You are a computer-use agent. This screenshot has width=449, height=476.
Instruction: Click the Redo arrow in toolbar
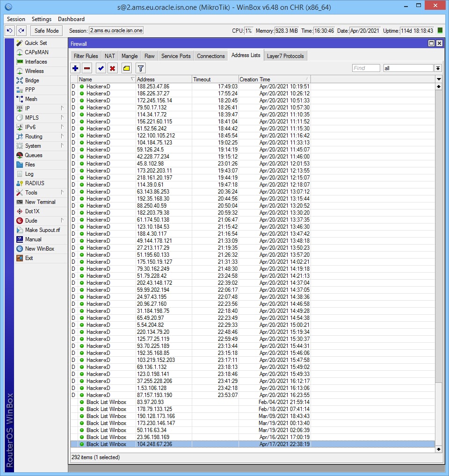(21, 31)
